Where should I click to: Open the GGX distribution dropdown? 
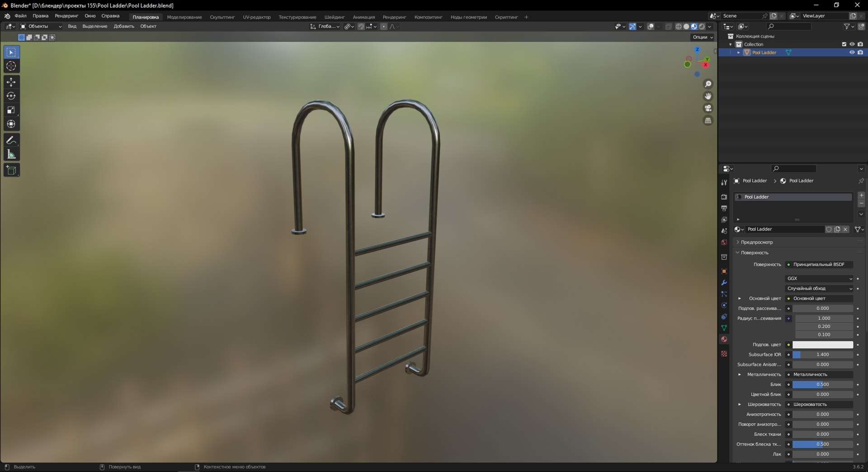[x=819, y=278]
